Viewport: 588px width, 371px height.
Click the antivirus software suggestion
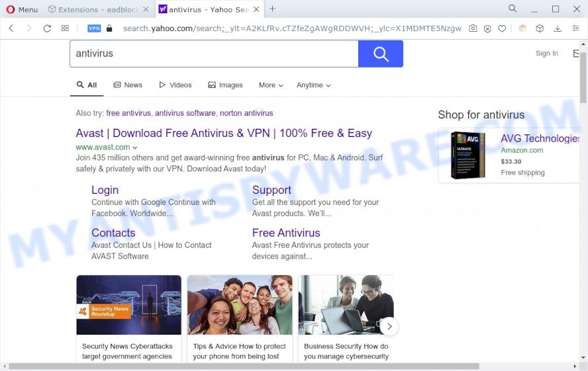click(x=185, y=113)
